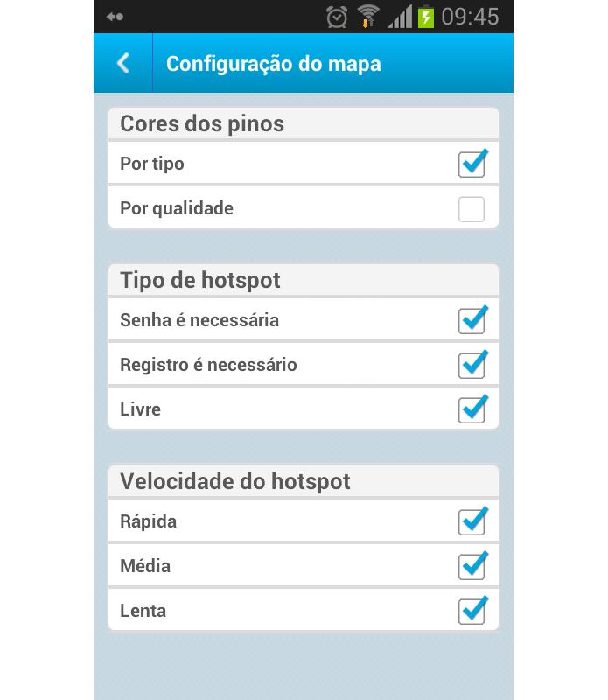Viewport: 608px width, 700px height.
Task: Tap the signal strength icon
Action: pyautogui.click(x=400, y=17)
